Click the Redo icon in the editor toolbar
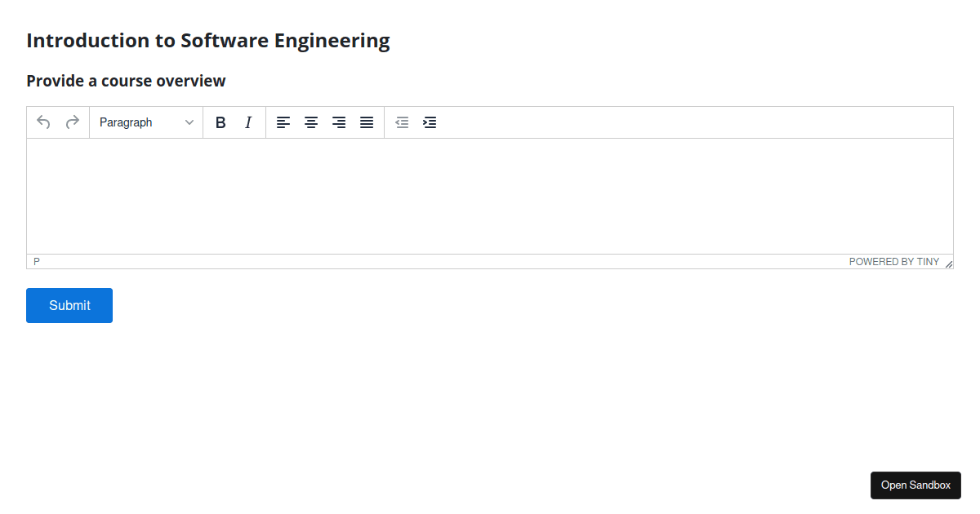Viewport: 980px width, 514px height. point(72,122)
